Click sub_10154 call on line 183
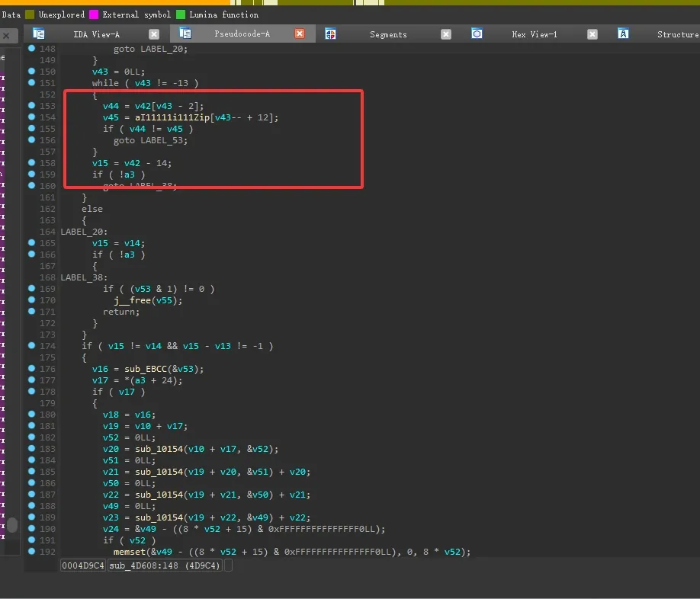 (x=159, y=449)
